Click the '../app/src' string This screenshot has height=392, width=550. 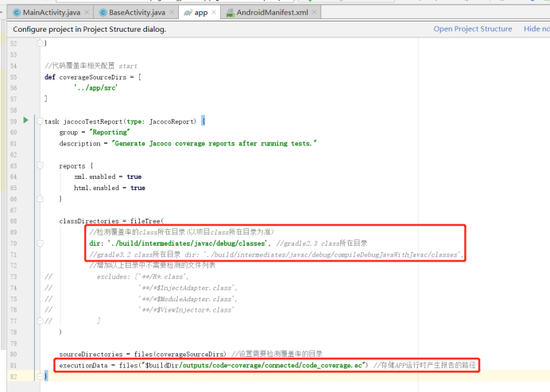pyautogui.click(x=95, y=88)
